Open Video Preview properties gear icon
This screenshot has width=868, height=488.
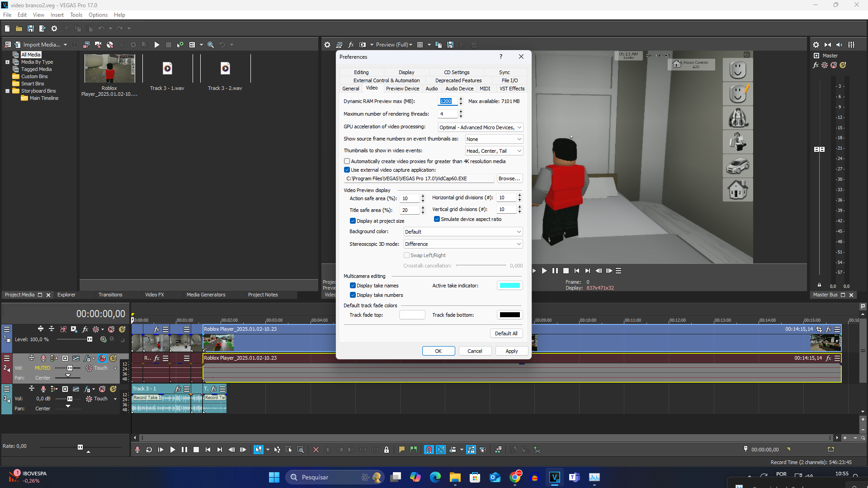click(x=327, y=45)
